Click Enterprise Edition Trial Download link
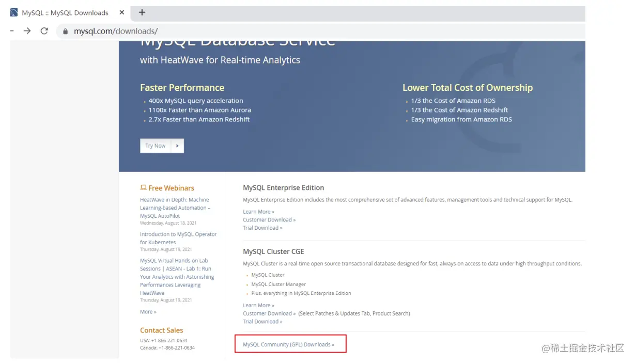 coord(262,228)
